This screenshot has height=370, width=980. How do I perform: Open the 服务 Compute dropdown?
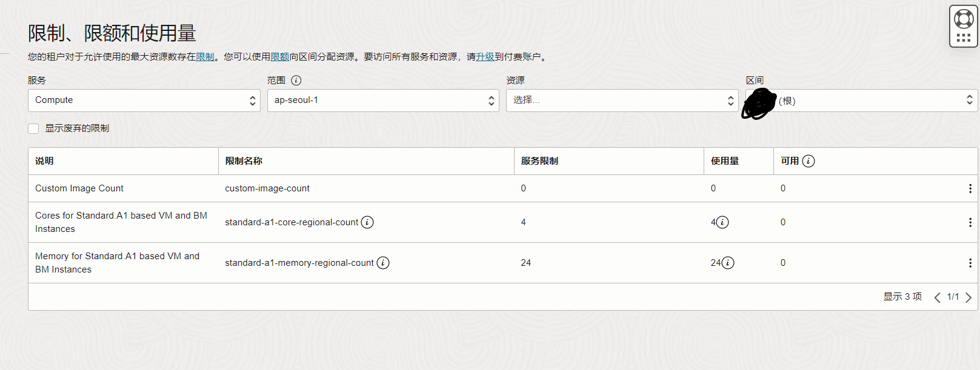(x=144, y=101)
